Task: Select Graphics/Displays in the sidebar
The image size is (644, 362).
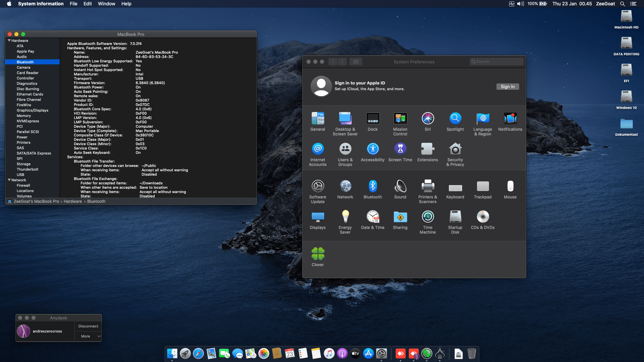Action: (33, 110)
